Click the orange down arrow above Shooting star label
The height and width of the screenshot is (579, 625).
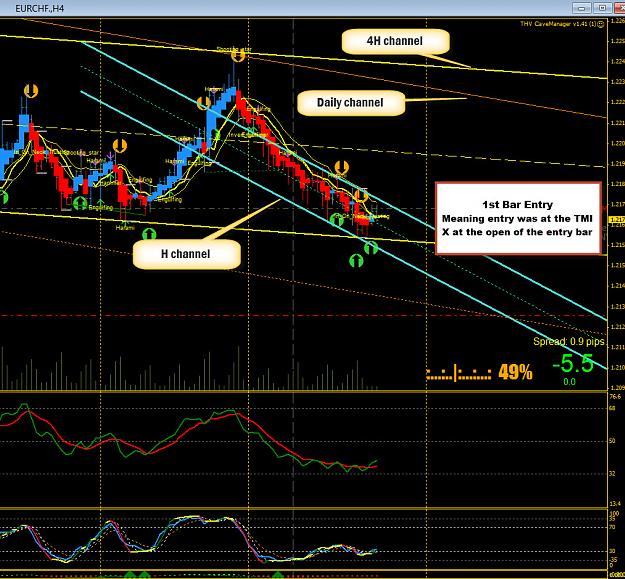[x=238, y=56]
